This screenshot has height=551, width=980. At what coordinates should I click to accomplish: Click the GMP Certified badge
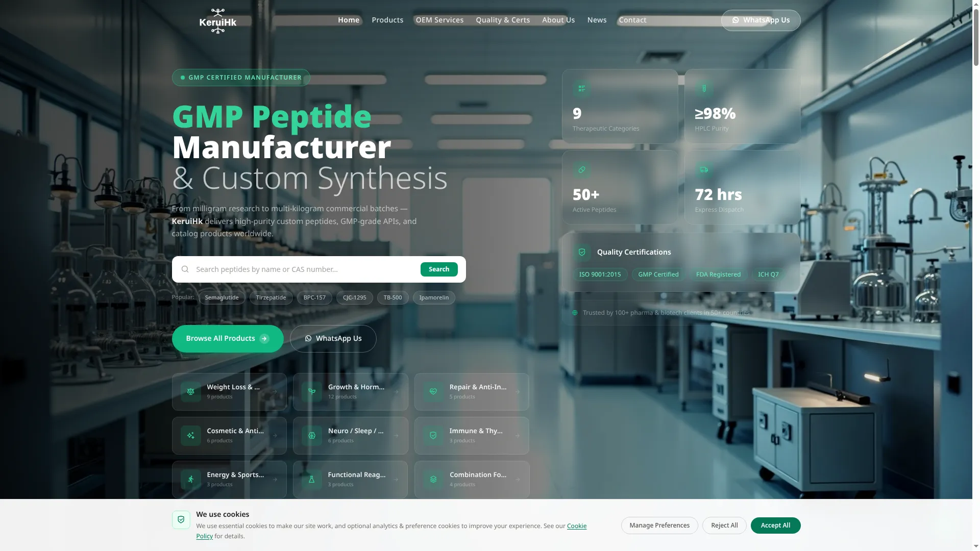[x=658, y=274]
